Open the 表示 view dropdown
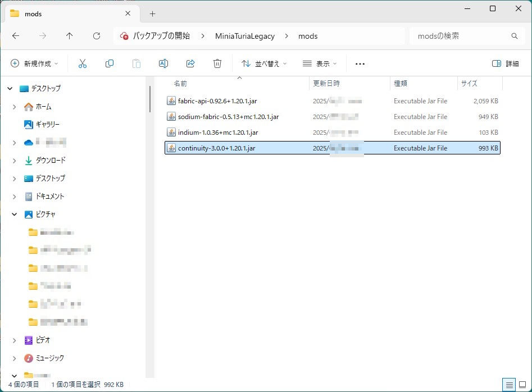532x392 pixels. (x=320, y=63)
